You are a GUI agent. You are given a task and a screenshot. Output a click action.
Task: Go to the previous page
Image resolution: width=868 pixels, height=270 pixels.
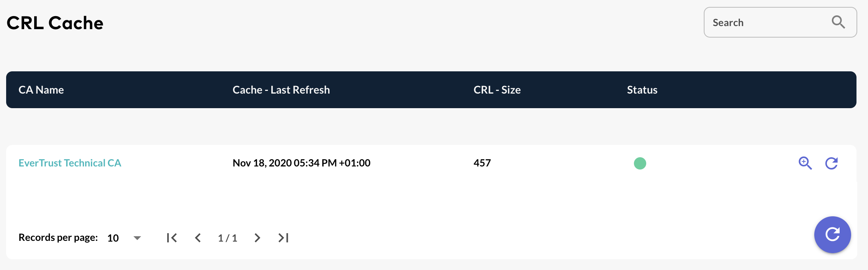click(198, 238)
